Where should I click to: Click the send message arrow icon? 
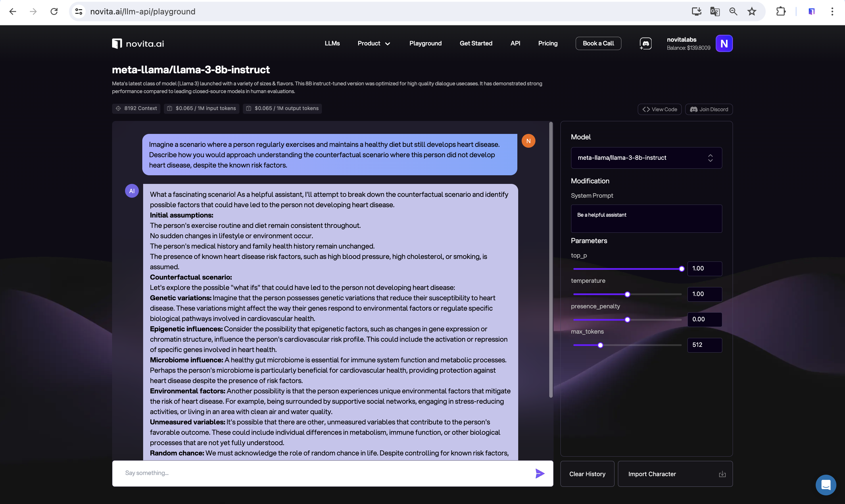pyautogui.click(x=540, y=473)
